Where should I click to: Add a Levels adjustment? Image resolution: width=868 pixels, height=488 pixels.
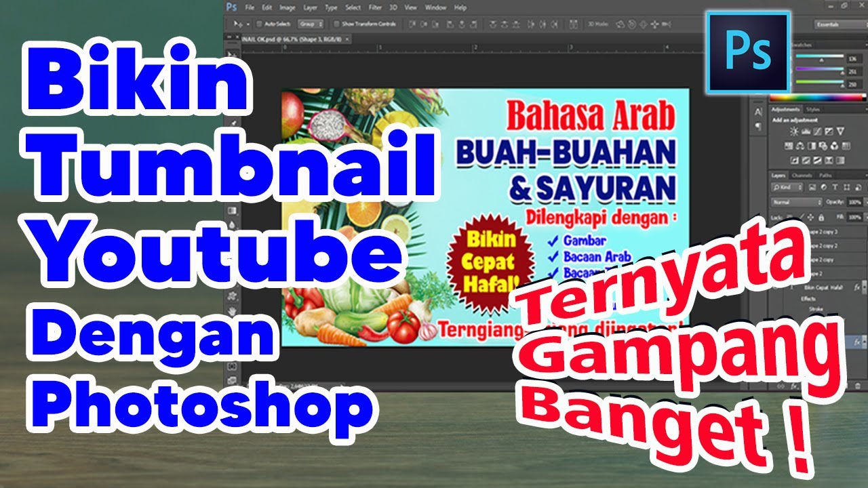tap(806, 131)
